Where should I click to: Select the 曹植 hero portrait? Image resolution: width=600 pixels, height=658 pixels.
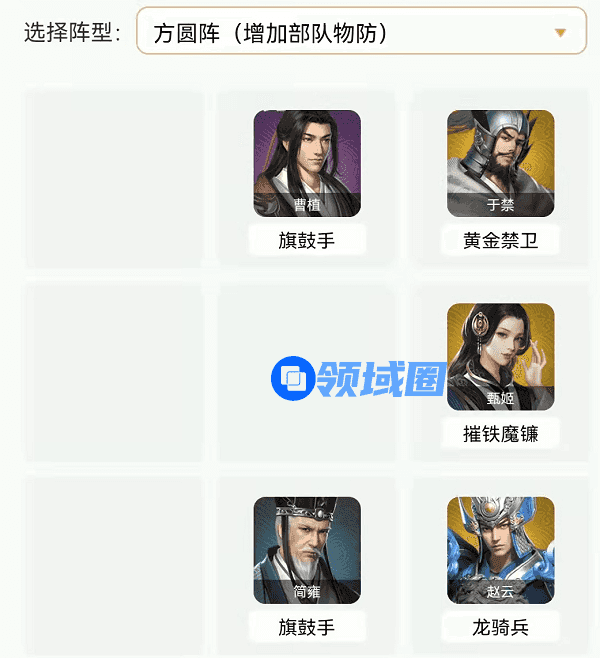point(307,164)
